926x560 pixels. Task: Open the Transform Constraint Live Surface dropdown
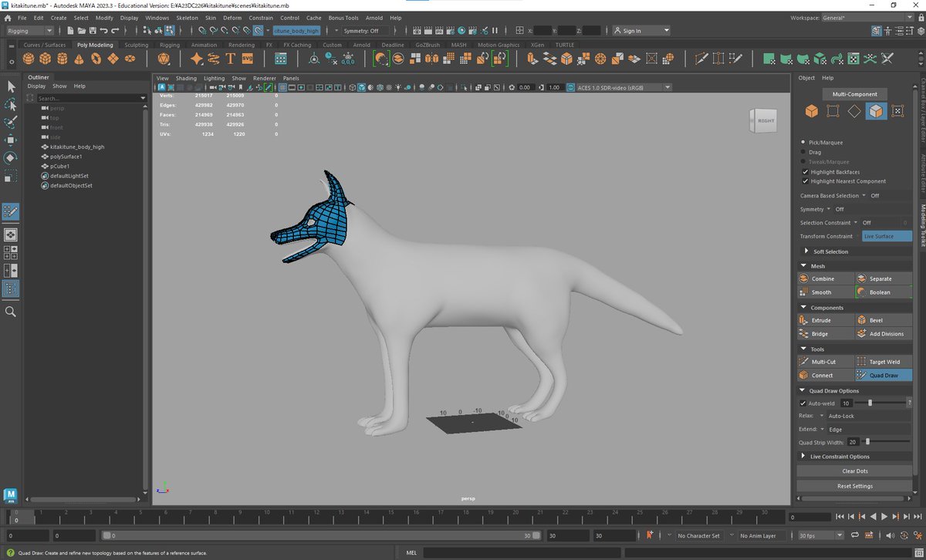point(887,236)
